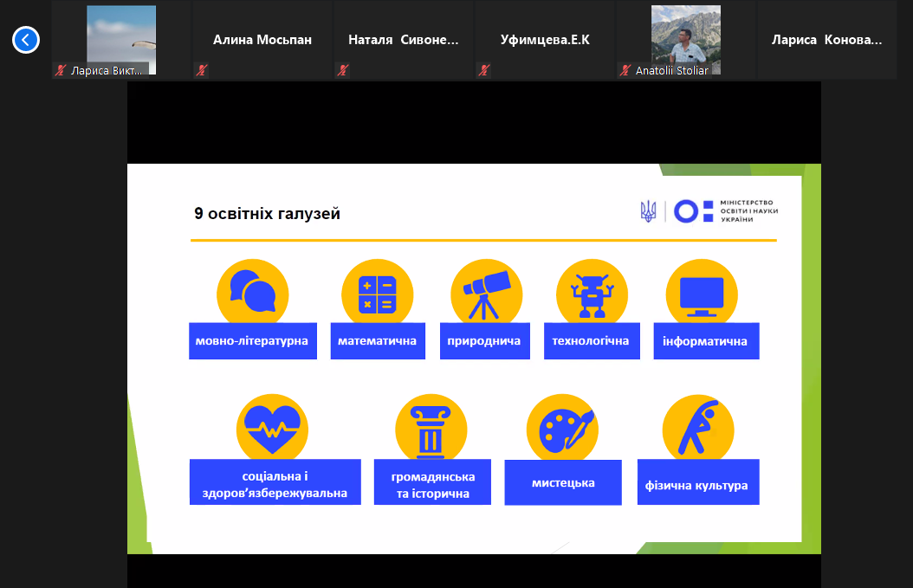Click the математична label box
Viewport: 913px width, 588px height.
click(378, 341)
